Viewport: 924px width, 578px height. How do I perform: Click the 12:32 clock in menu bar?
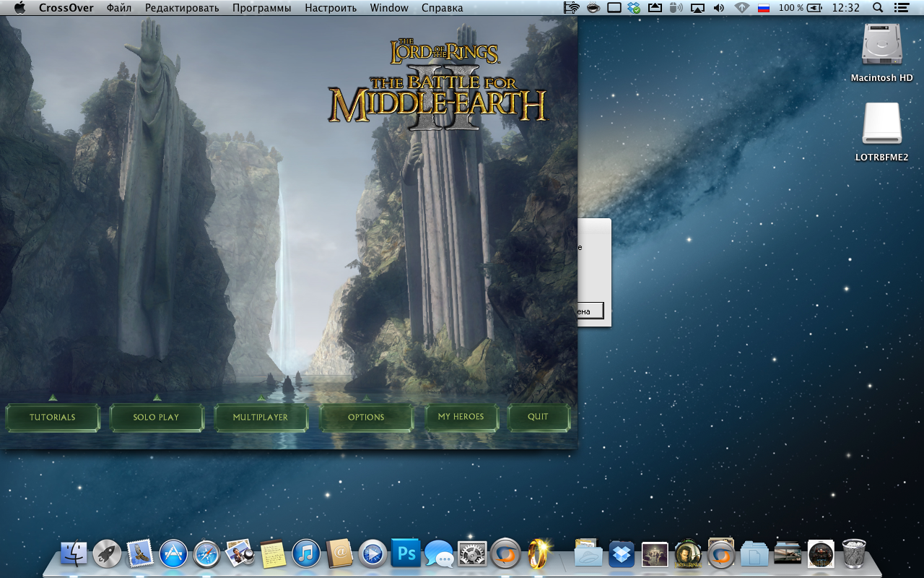point(845,8)
